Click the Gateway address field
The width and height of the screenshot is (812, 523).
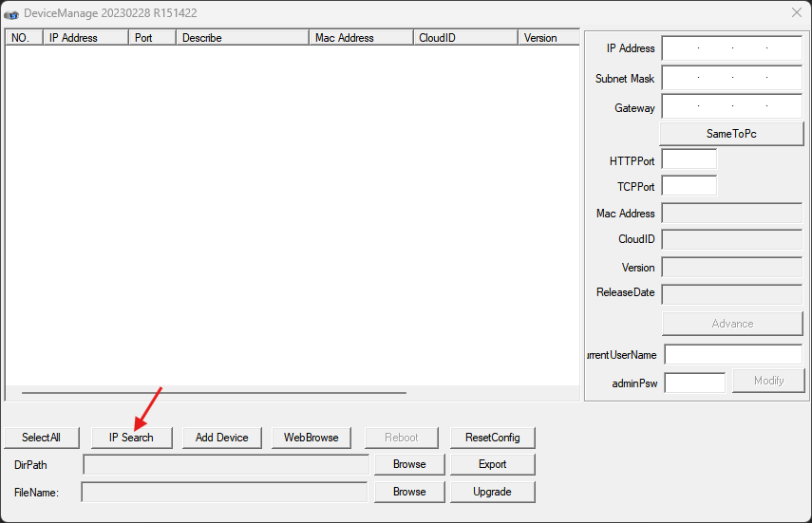tap(731, 107)
